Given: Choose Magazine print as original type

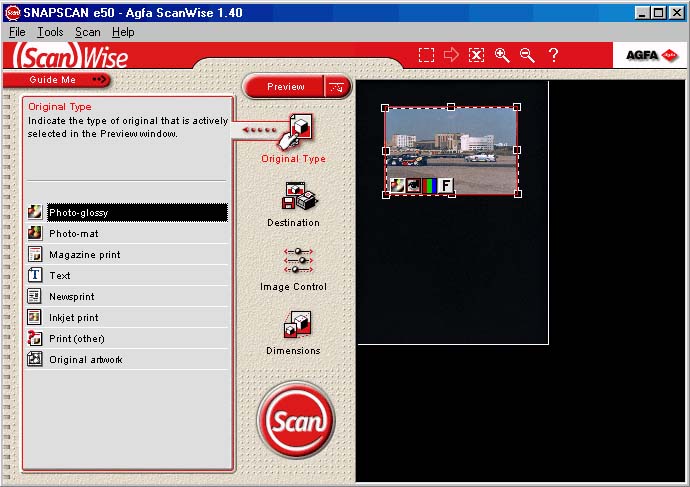Looking at the screenshot, I should [84, 254].
